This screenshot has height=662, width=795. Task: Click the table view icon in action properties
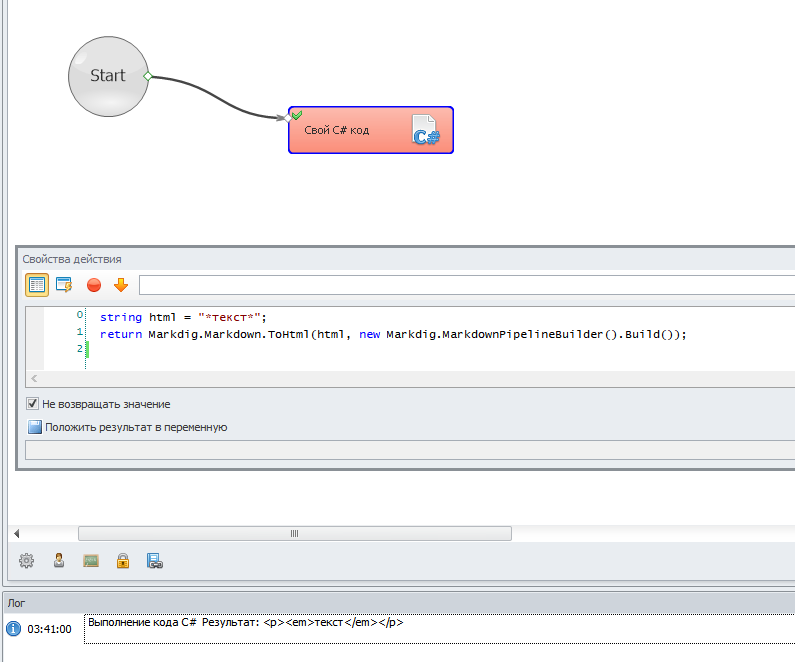coord(37,285)
